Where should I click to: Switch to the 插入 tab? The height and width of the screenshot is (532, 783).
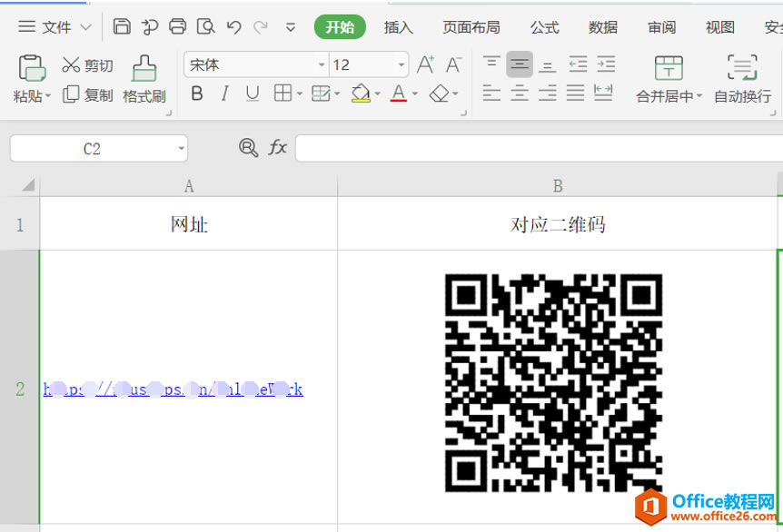[399, 27]
